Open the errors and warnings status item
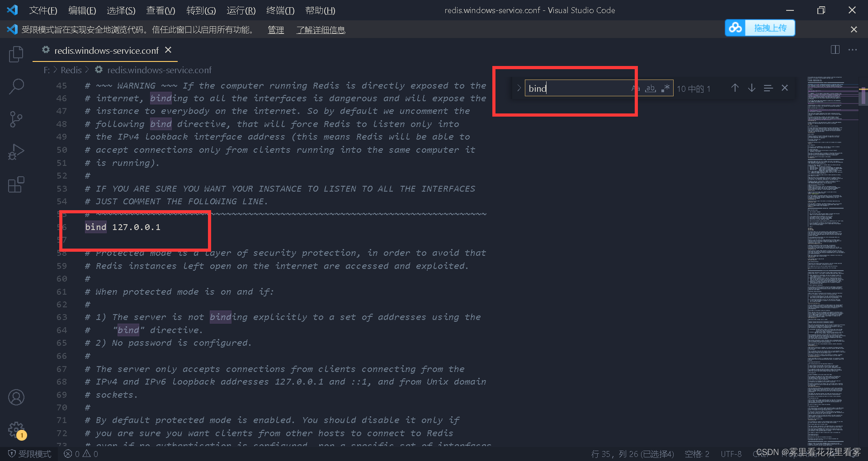868x461 pixels. pyautogui.click(x=81, y=454)
